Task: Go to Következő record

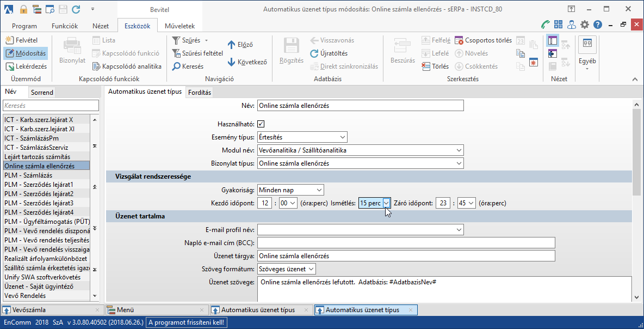Action: click(x=247, y=62)
